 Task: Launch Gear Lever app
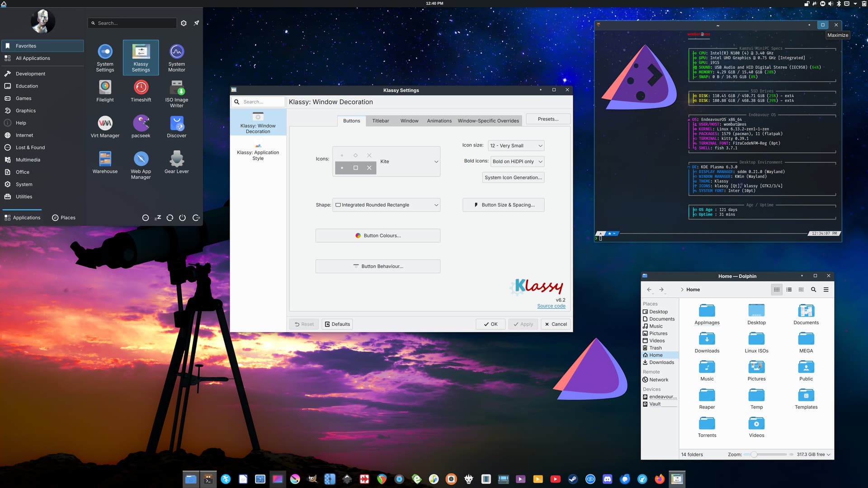[x=177, y=162]
